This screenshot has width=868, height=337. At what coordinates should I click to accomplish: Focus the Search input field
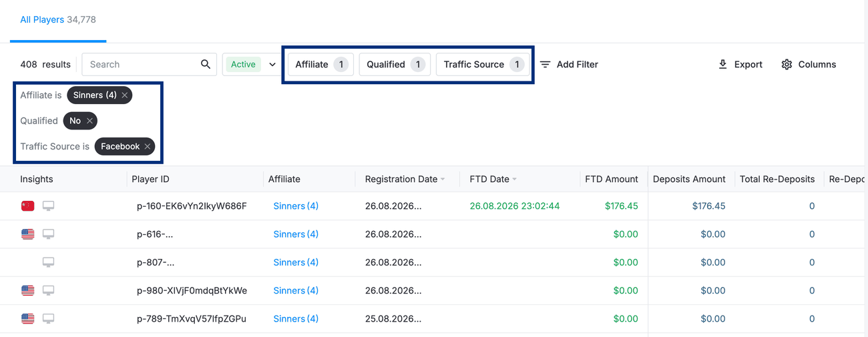coord(149,64)
